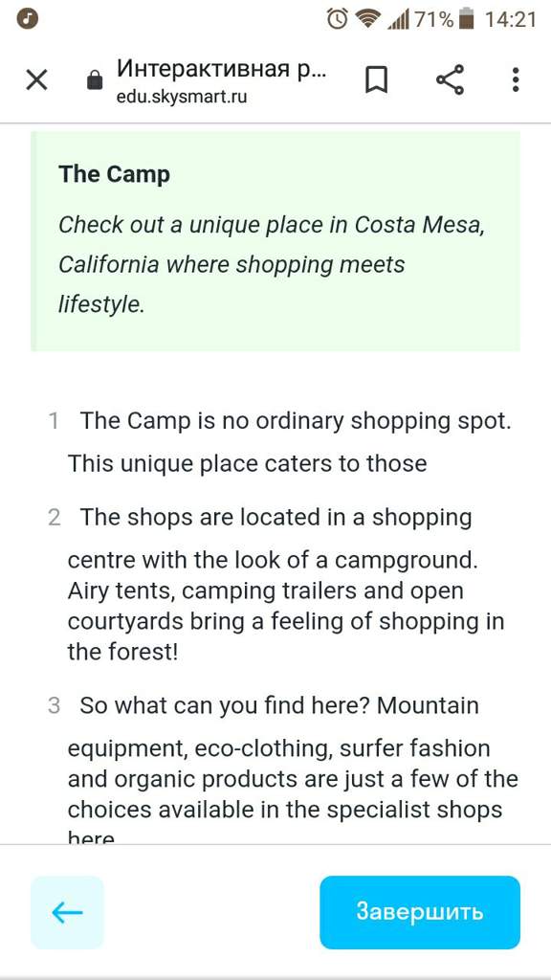Viewport: 551px width, 980px height.
Task: Tap the cellular signal strength icon
Action: click(398, 20)
